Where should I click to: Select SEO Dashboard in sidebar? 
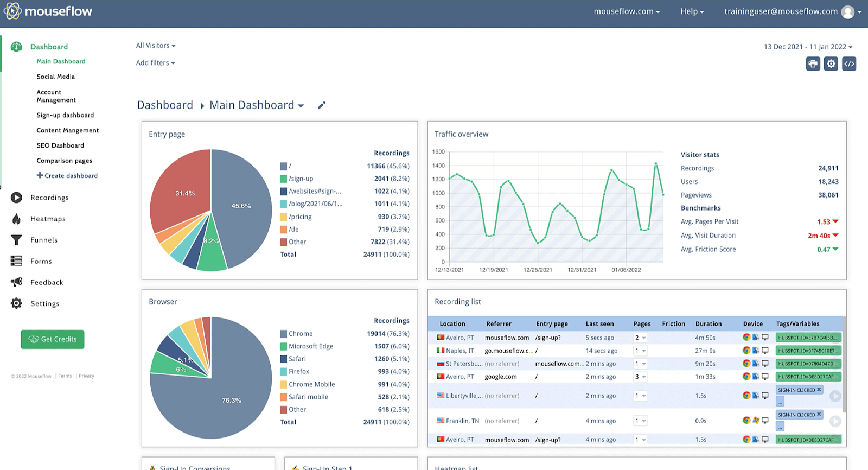click(60, 145)
